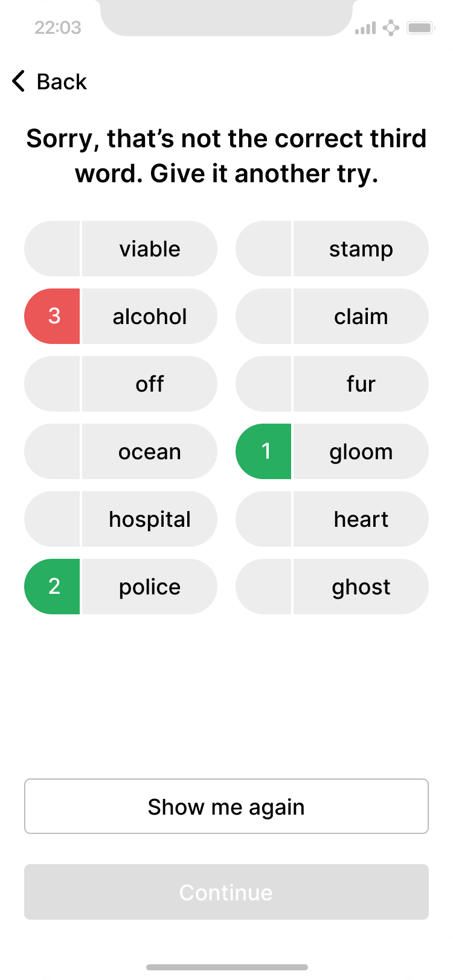Click the red number 3 badge
The height and width of the screenshot is (980, 453).
[x=53, y=316]
